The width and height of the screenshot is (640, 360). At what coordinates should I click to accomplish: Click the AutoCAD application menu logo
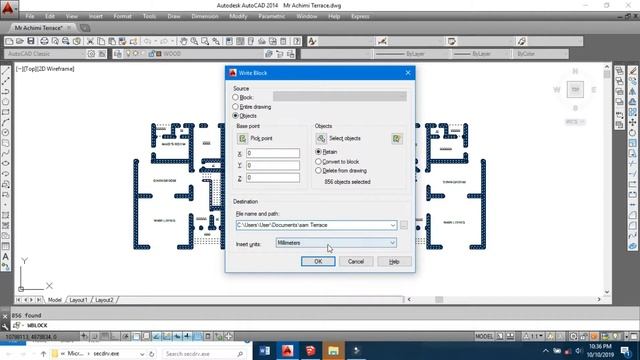click(8, 9)
